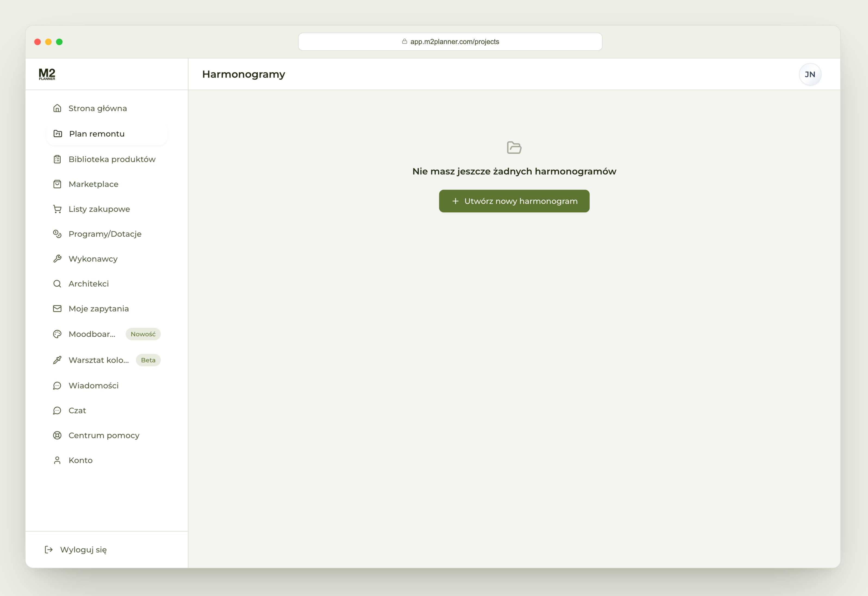The width and height of the screenshot is (868, 596).
Task: Click the clipboard icon for Biblioteka produktów
Action: pyautogui.click(x=57, y=159)
